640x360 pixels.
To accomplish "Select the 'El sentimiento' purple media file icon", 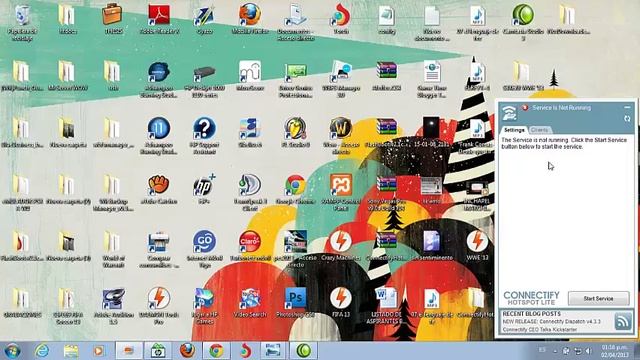I will coord(431,246).
